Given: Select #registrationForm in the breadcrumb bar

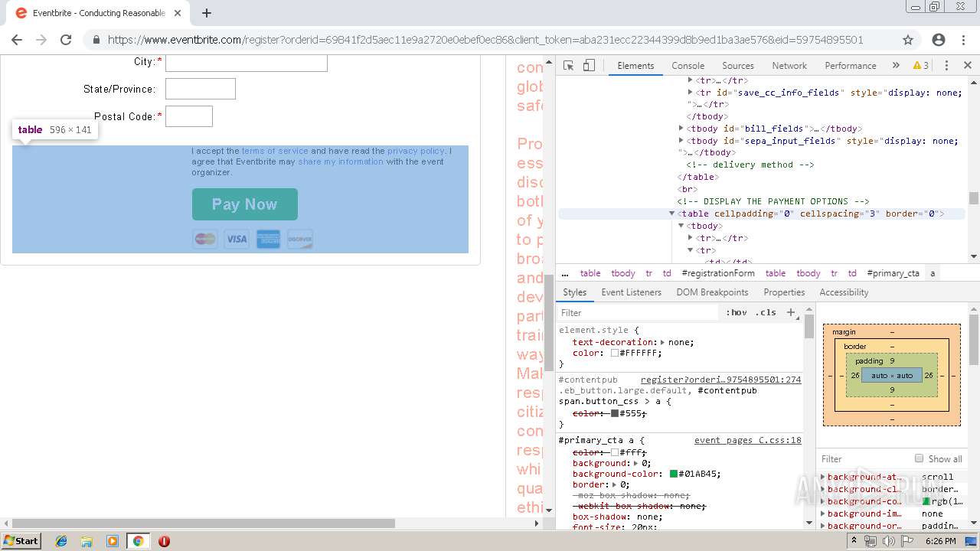Looking at the screenshot, I should pos(718,273).
